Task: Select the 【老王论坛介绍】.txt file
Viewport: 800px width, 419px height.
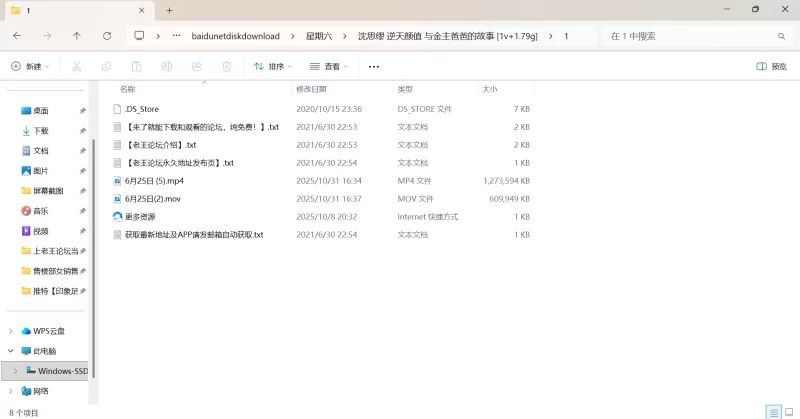Action: coord(161,145)
